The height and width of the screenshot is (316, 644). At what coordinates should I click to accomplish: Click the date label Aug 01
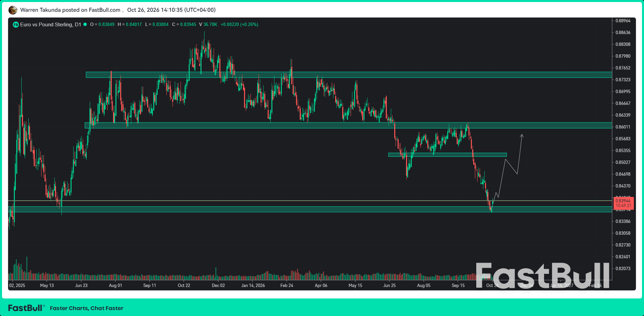click(x=115, y=285)
